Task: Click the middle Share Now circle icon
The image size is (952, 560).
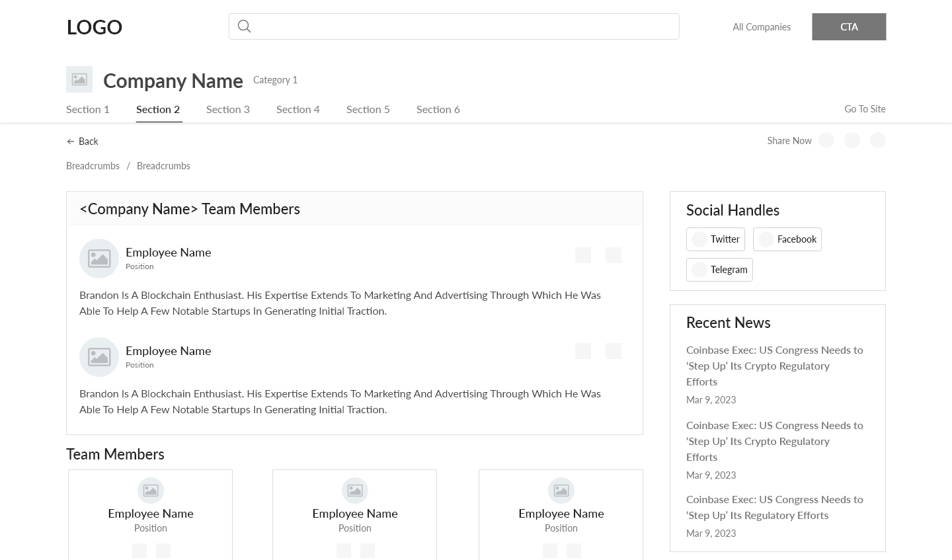Action: pyautogui.click(x=852, y=140)
